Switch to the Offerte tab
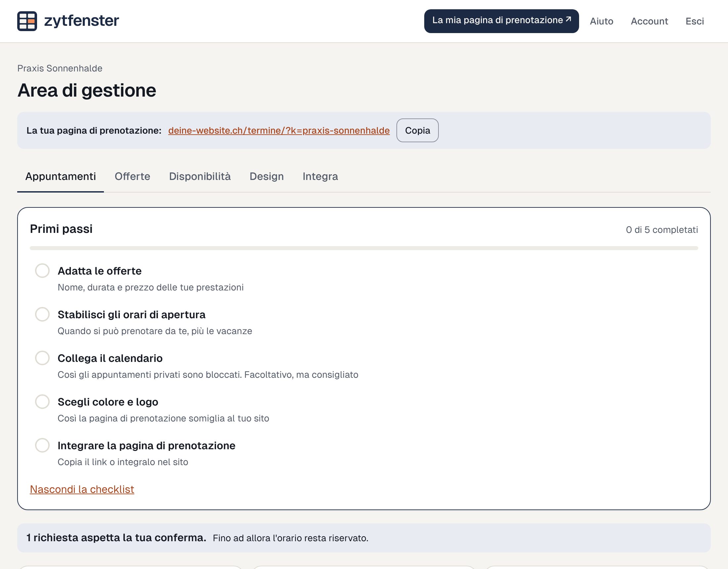Image resolution: width=728 pixels, height=569 pixels. pos(132,176)
